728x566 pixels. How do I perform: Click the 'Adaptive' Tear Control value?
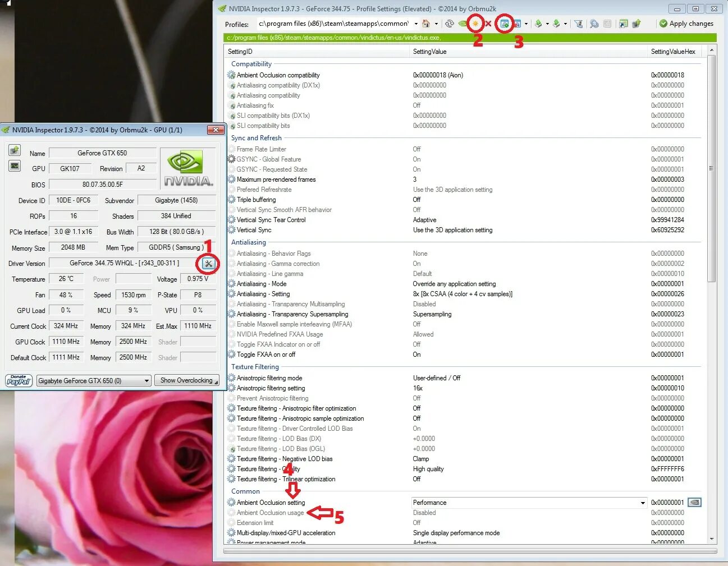pyautogui.click(x=424, y=220)
